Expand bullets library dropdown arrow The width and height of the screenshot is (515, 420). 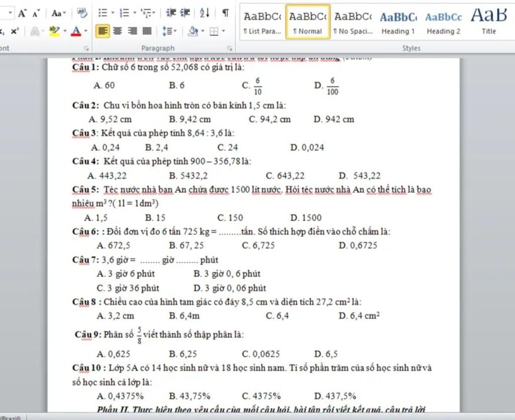coord(113,13)
